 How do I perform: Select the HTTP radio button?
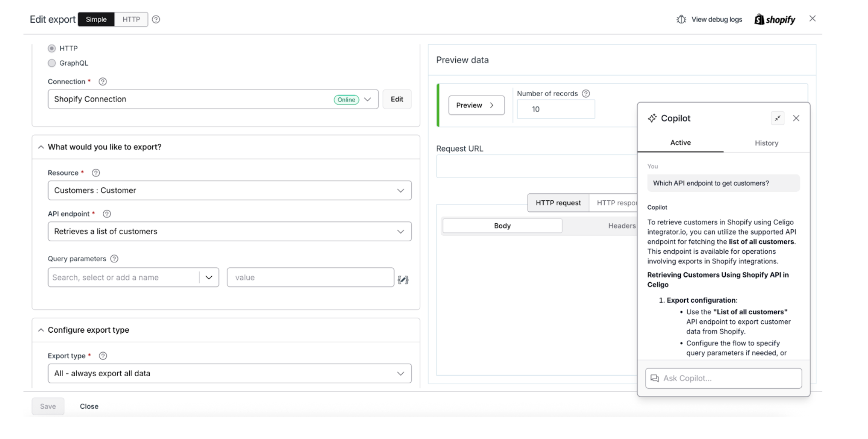(52, 48)
